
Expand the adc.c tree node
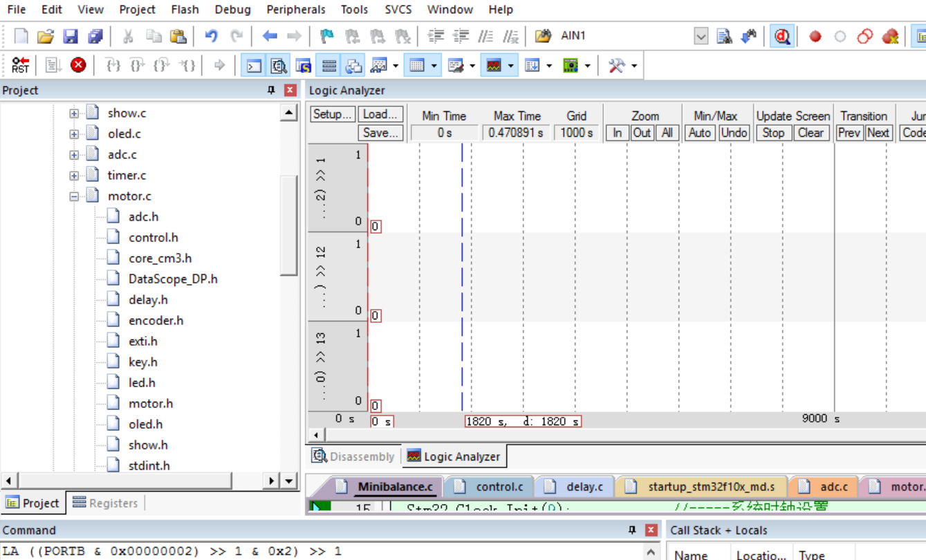click(x=74, y=155)
